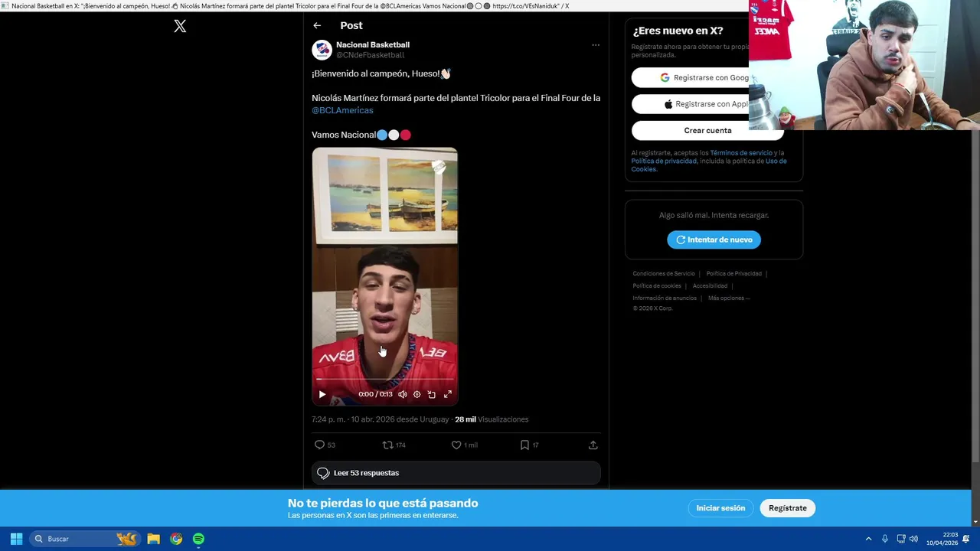This screenshot has height=551, width=980.
Task: Mute the video with the speaker icon
Action: 403,394
